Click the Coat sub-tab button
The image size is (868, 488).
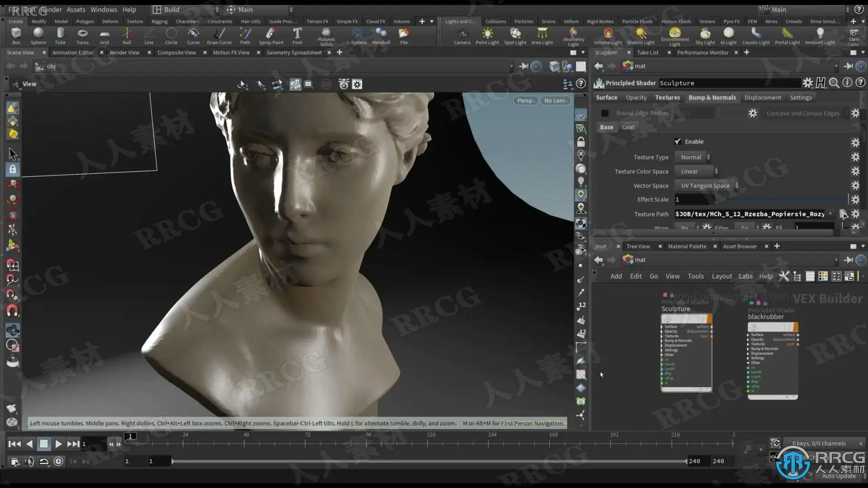coord(628,127)
